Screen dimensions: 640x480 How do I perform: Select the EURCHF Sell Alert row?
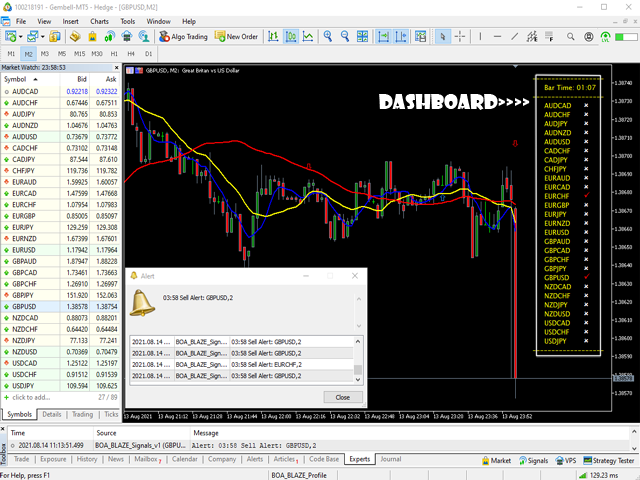[242, 364]
